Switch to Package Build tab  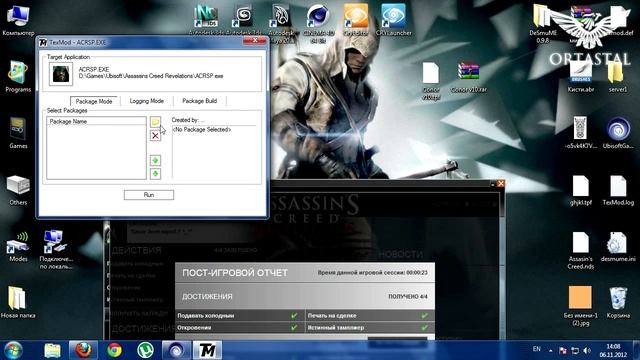coord(199,101)
